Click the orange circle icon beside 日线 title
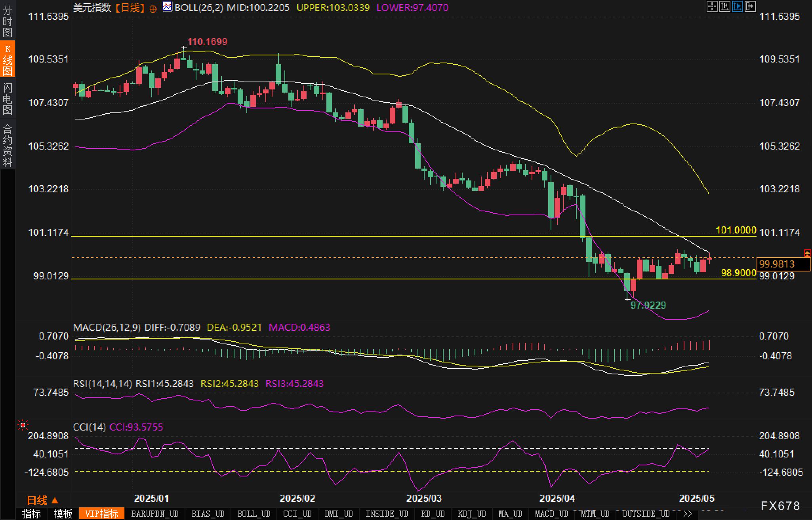The height and width of the screenshot is (520, 812). (x=153, y=9)
